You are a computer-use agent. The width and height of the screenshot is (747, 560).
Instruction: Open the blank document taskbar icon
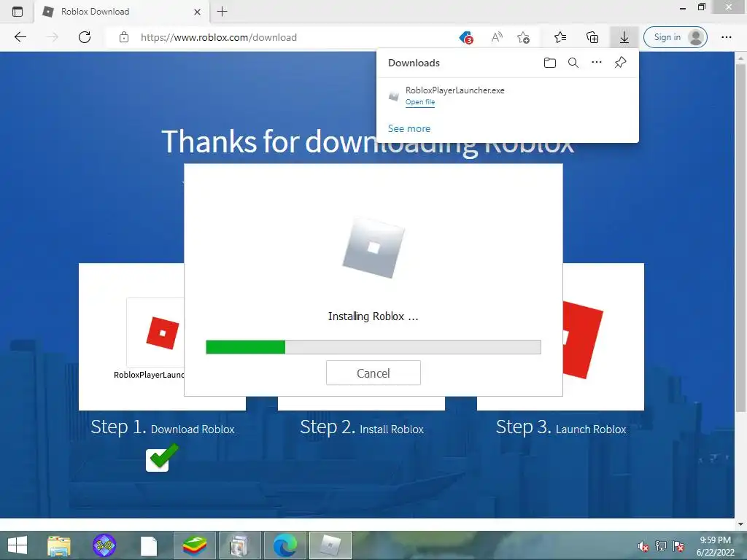pyautogui.click(x=149, y=546)
